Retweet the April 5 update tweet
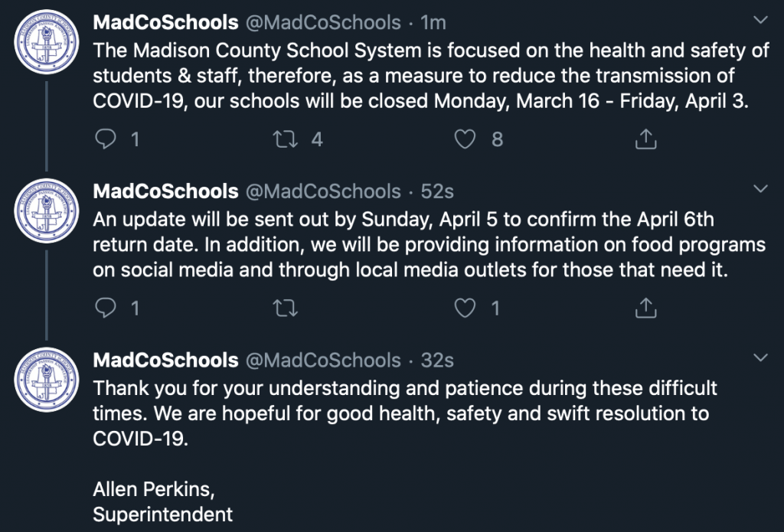The width and height of the screenshot is (784, 532). click(x=286, y=308)
